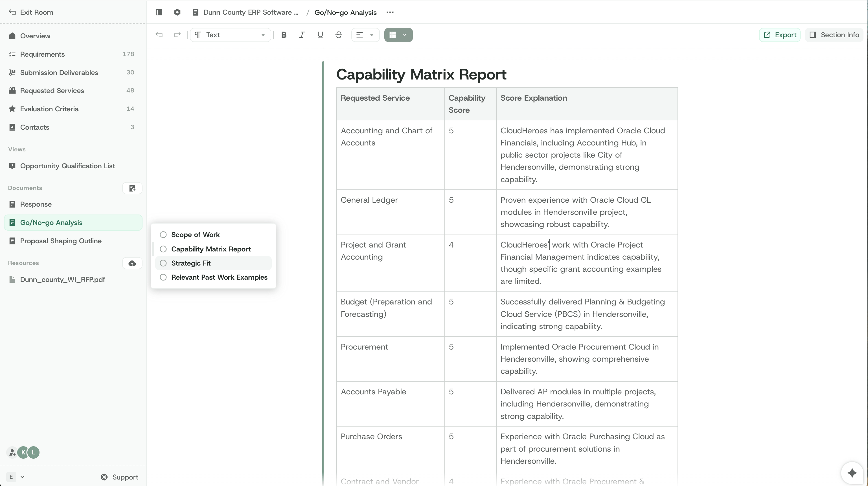
Task: Select the Go/No-go Analysis document
Action: click(x=73, y=223)
